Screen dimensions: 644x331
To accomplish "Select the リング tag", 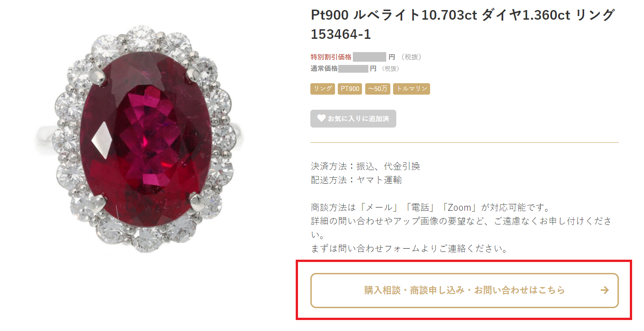I will [x=323, y=89].
